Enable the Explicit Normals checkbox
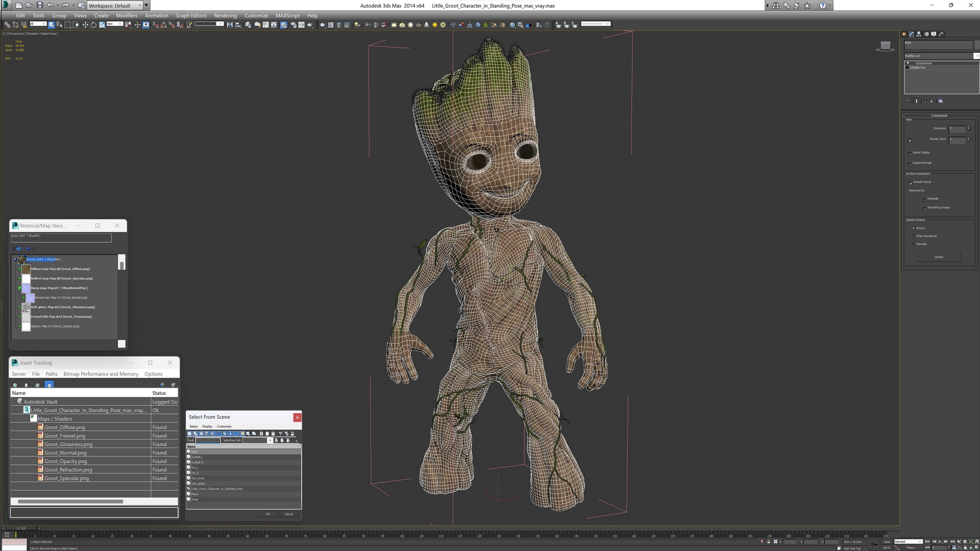Screen dimensions: 980x551 (x=910, y=164)
